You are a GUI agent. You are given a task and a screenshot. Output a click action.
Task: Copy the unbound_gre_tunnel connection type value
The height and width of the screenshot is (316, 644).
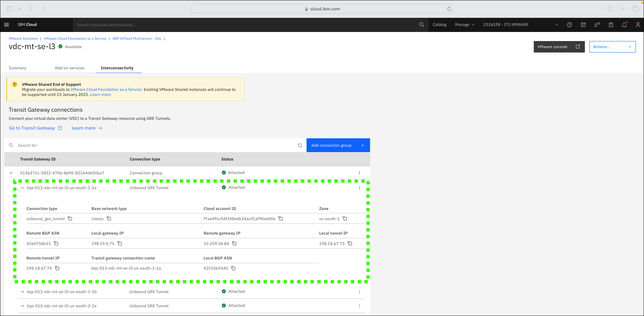[70, 218]
